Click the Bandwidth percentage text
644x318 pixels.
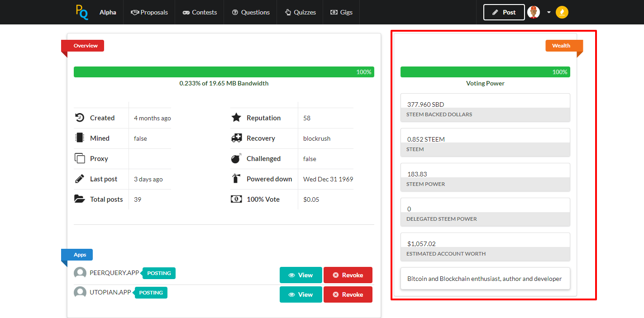224,83
